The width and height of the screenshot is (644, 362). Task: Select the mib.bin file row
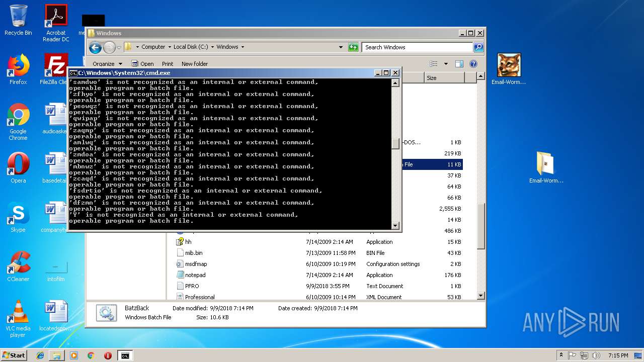coord(318,253)
